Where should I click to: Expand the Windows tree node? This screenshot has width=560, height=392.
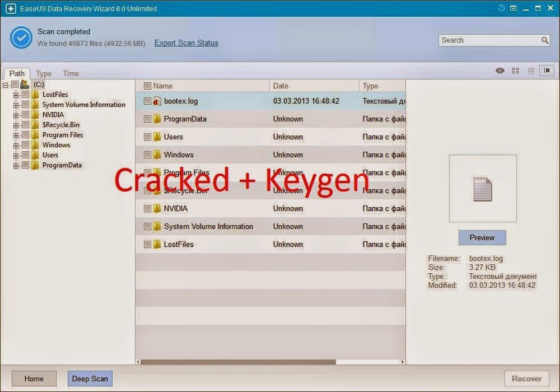[16, 146]
